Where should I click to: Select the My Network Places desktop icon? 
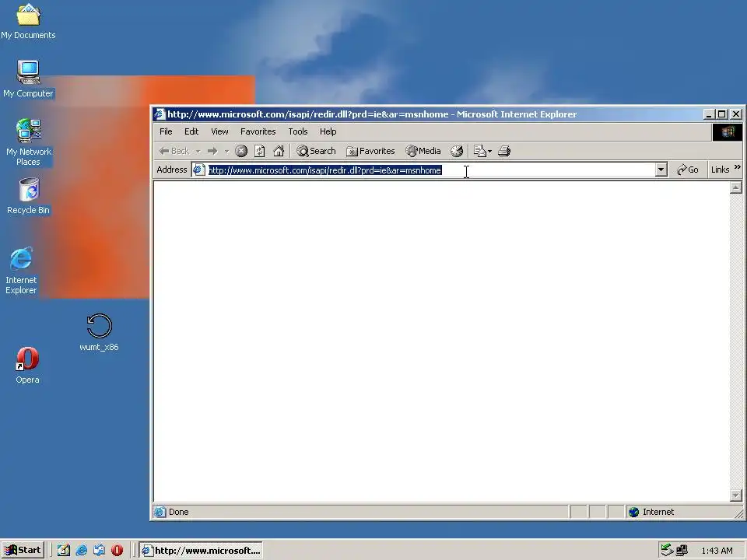28,142
